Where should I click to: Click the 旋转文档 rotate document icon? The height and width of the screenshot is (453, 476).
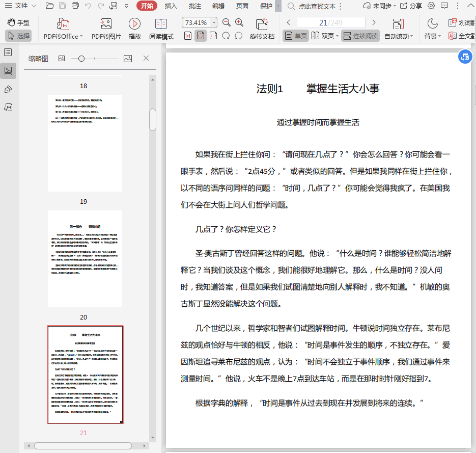click(x=262, y=24)
